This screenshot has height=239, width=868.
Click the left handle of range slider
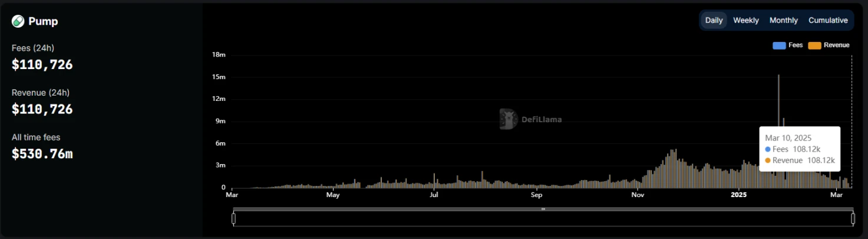point(234,219)
